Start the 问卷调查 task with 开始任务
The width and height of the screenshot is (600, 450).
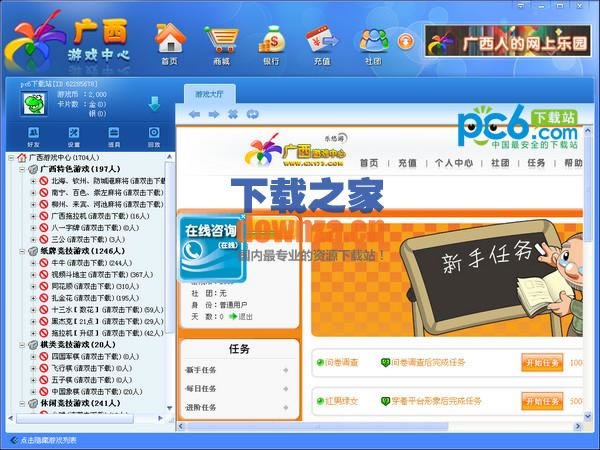(542, 362)
